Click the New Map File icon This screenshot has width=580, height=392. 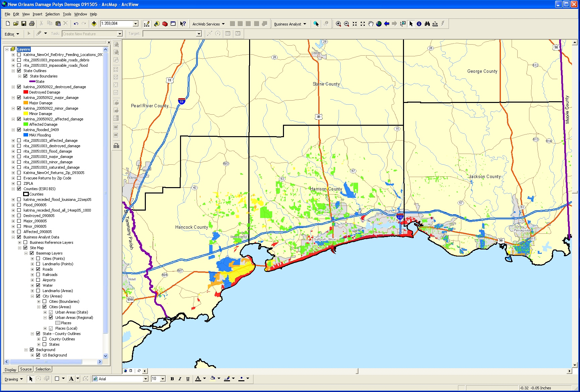(8, 23)
